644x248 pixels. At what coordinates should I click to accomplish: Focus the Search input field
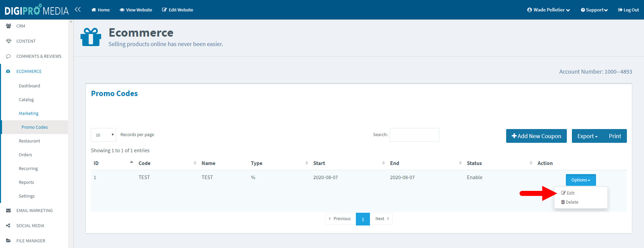[x=414, y=135]
